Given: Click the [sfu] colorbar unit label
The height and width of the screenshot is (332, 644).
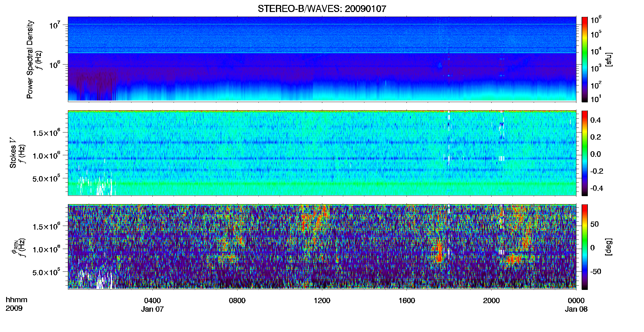Looking at the screenshot, I should (x=609, y=59).
